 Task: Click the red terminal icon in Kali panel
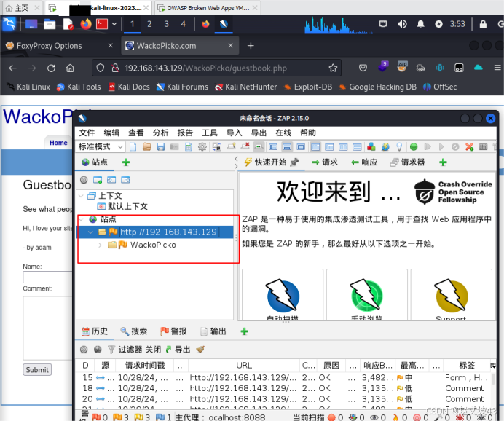[102, 24]
